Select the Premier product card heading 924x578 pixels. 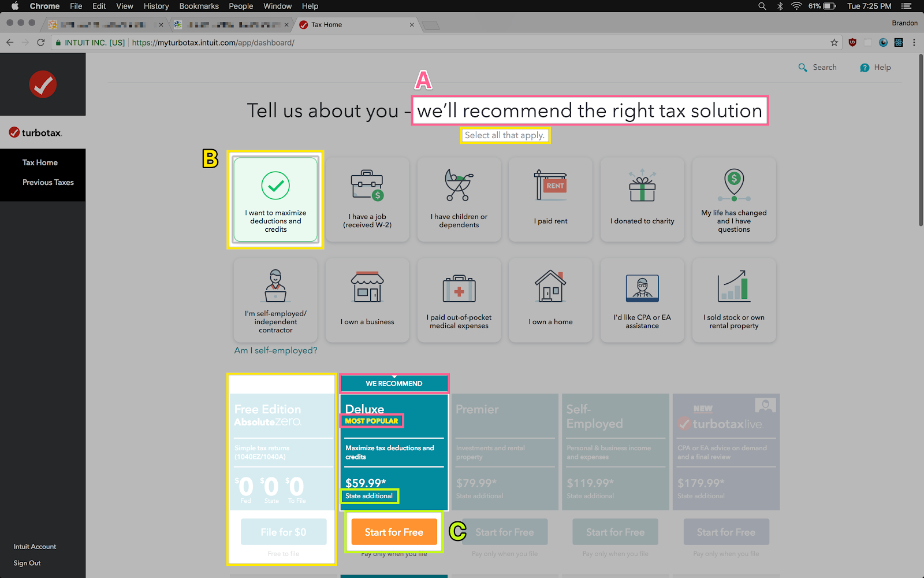click(x=477, y=409)
